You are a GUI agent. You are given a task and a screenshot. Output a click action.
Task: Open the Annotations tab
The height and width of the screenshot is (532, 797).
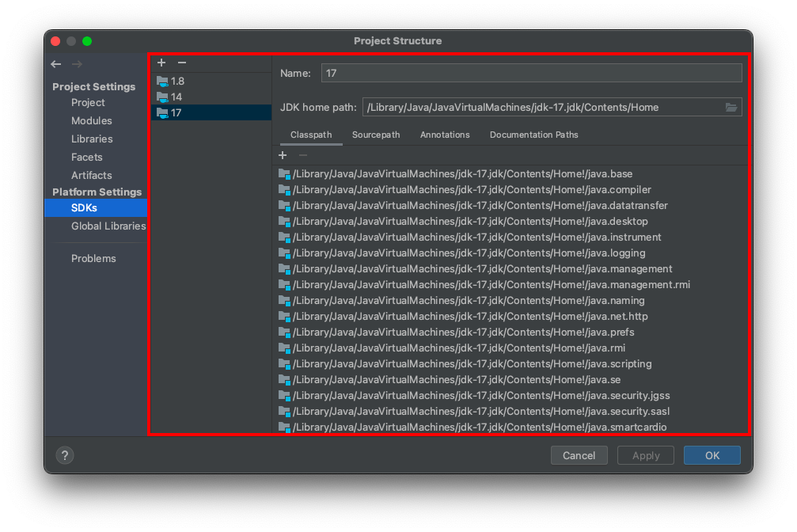coord(445,135)
